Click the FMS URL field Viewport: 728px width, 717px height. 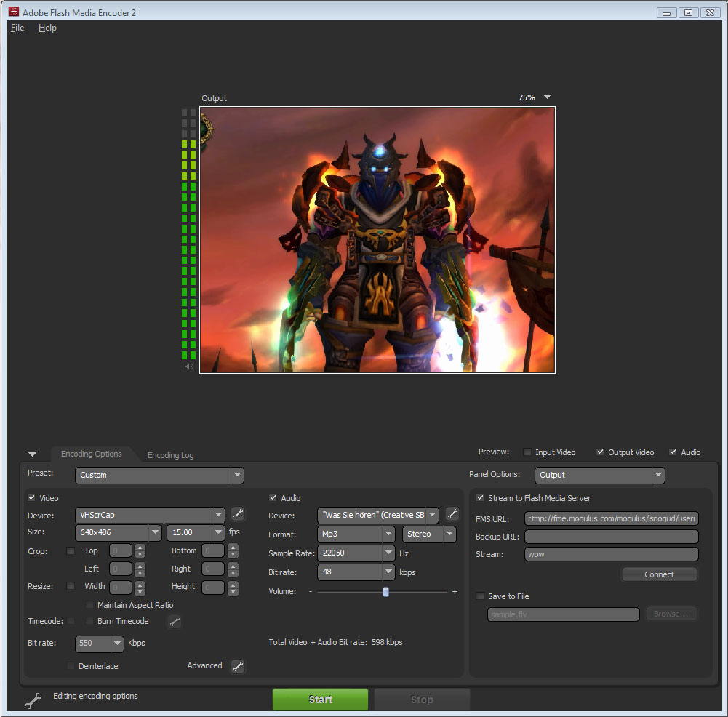612,518
